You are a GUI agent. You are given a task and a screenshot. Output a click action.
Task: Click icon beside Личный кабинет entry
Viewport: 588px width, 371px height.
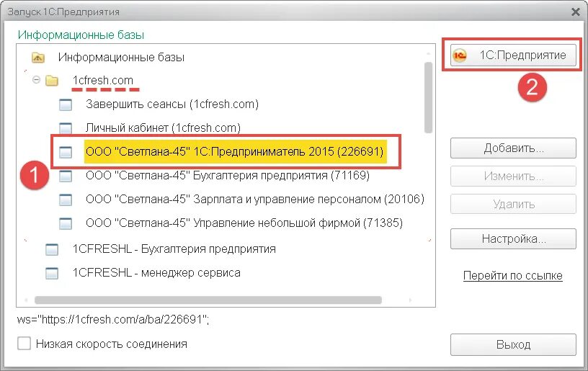[x=66, y=128]
